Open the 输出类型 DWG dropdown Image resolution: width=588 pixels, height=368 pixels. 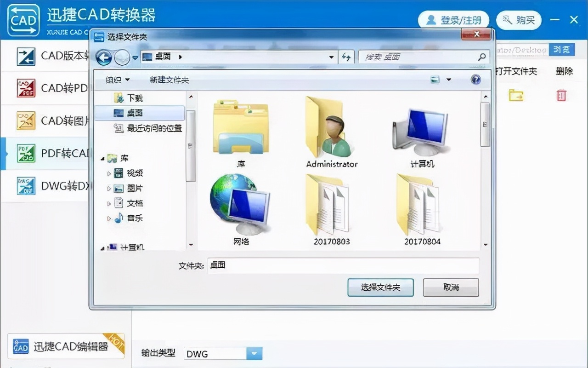point(254,353)
